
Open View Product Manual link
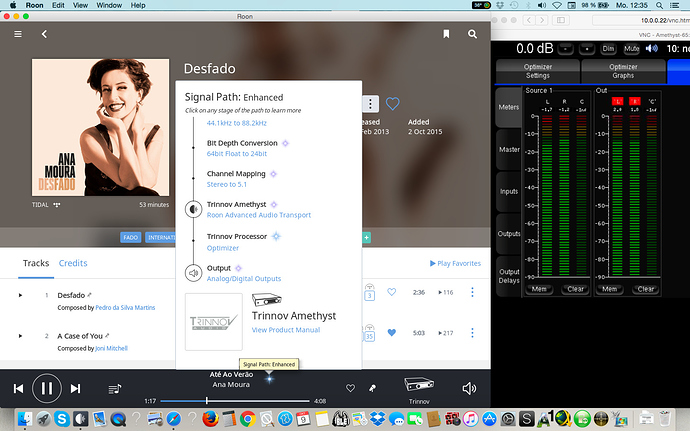[x=286, y=330]
